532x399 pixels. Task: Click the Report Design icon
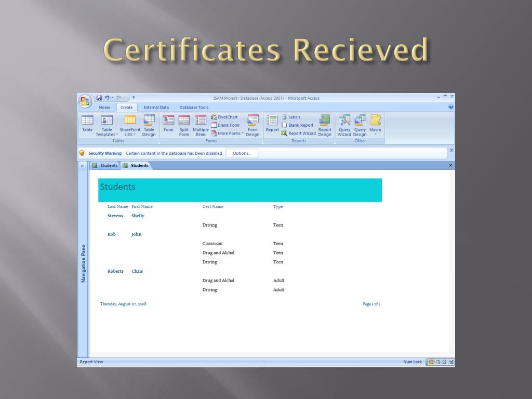click(x=325, y=124)
